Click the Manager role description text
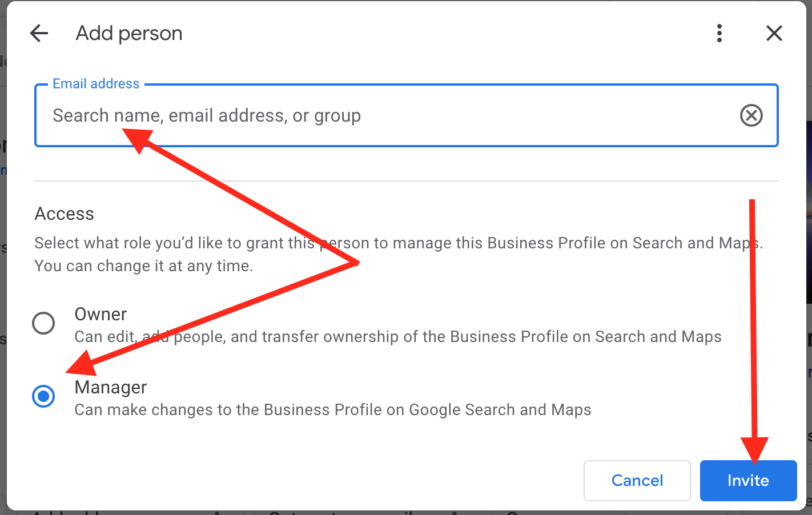Screen dimensions: 812x515 (x=332, y=410)
